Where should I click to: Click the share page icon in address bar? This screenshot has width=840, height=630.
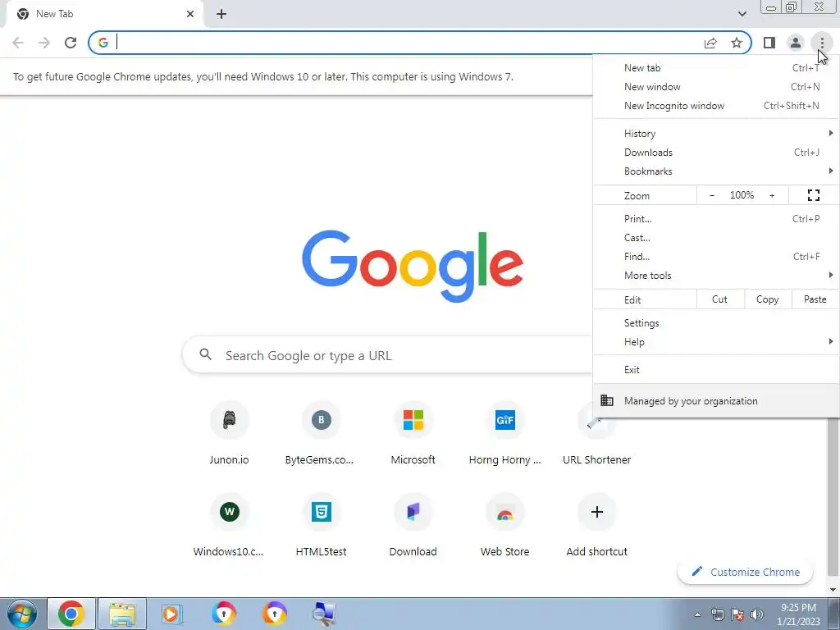pos(710,43)
